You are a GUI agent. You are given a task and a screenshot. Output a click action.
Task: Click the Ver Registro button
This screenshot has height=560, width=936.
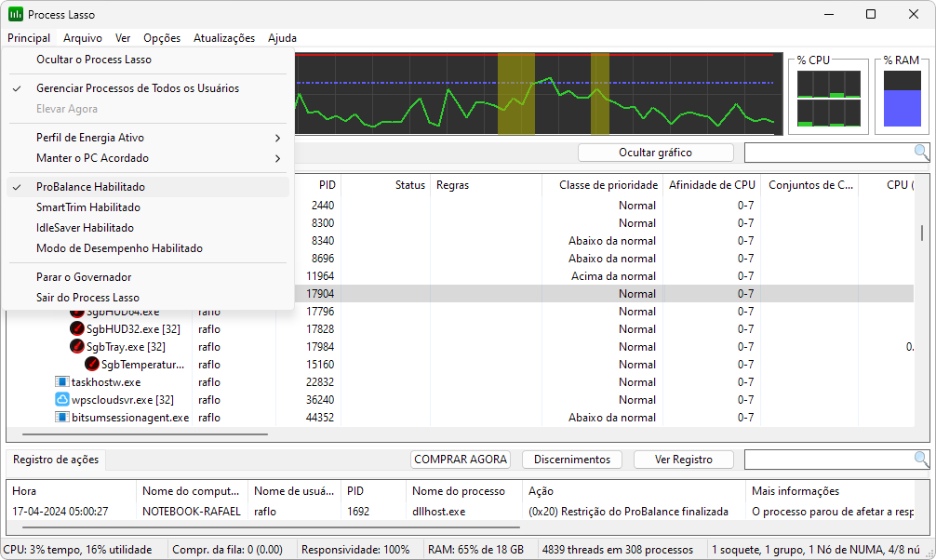coord(684,460)
